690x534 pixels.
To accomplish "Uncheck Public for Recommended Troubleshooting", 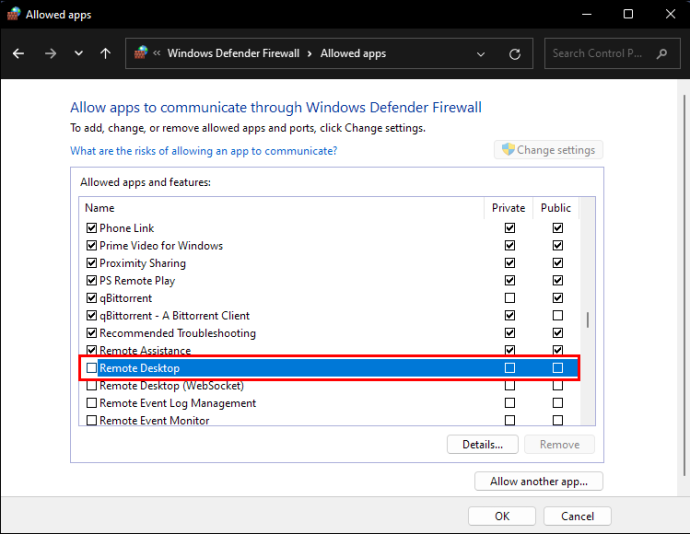I will coord(558,333).
